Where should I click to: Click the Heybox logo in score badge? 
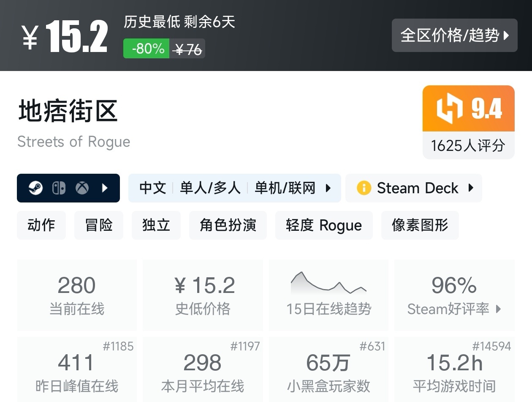[449, 109]
